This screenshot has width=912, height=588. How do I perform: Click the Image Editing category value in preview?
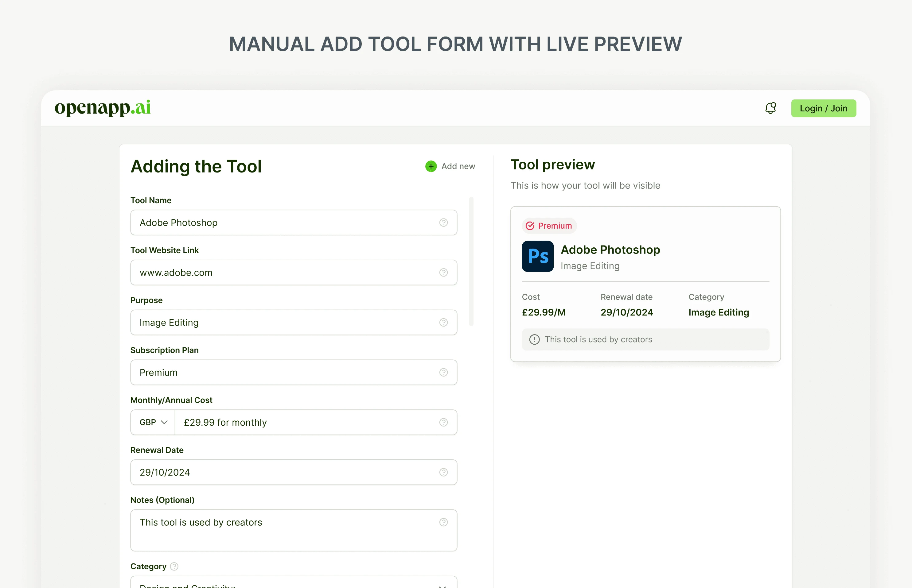(718, 312)
